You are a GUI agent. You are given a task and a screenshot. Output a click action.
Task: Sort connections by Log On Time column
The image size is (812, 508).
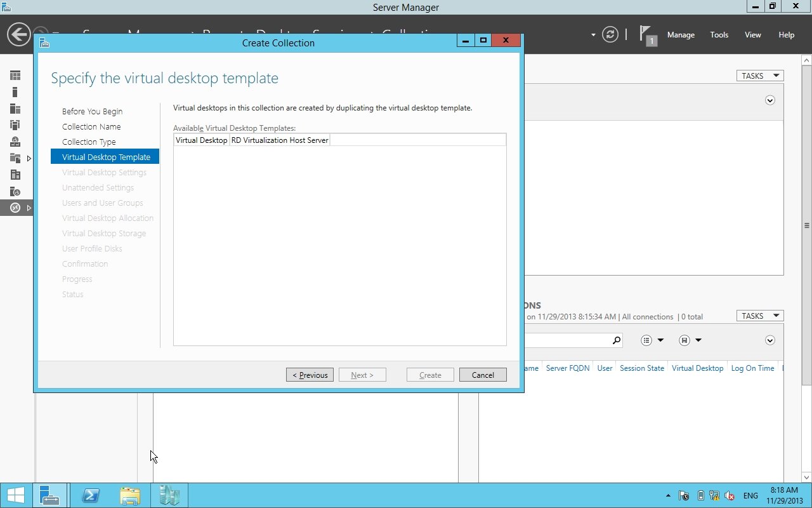[x=752, y=368]
